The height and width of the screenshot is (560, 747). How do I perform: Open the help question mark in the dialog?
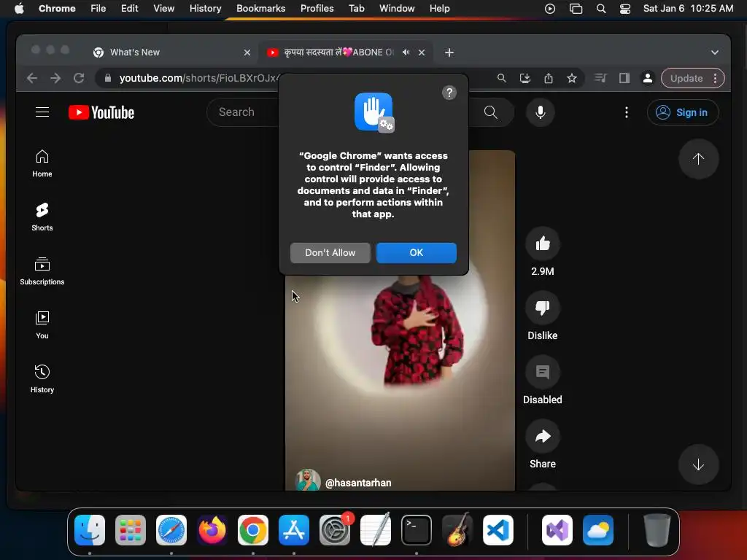pyautogui.click(x=449, y=93)
